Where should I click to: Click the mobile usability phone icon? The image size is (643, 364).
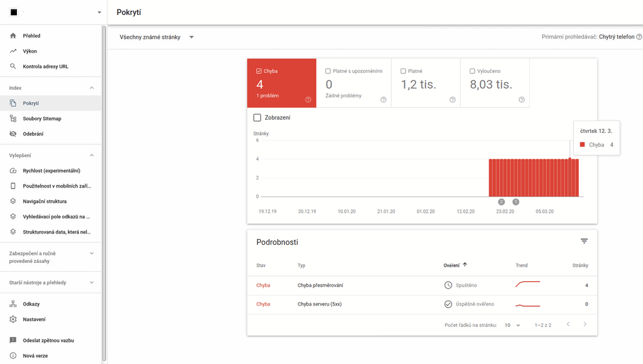[13, 186]
